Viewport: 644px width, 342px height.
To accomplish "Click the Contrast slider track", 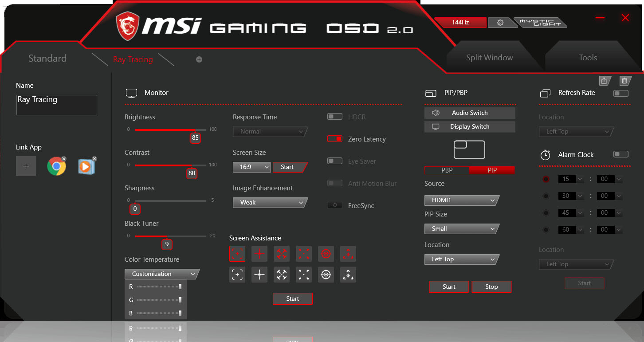I will pos(170,165).
